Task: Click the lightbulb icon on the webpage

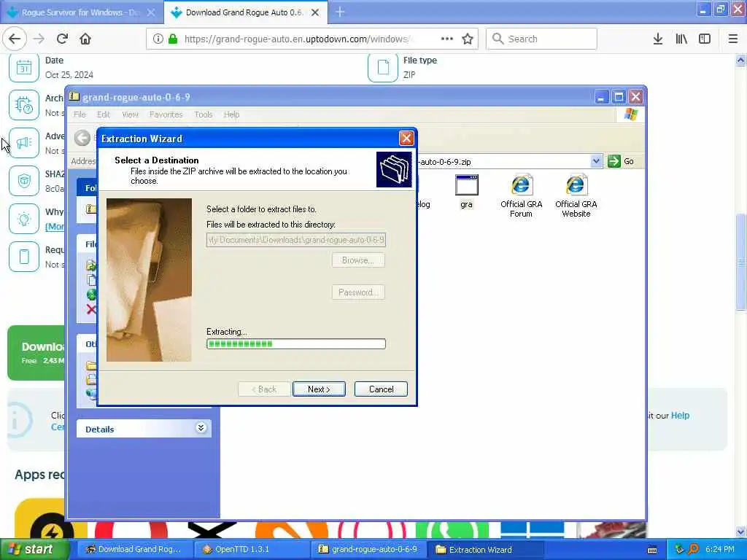Action: 24,219
